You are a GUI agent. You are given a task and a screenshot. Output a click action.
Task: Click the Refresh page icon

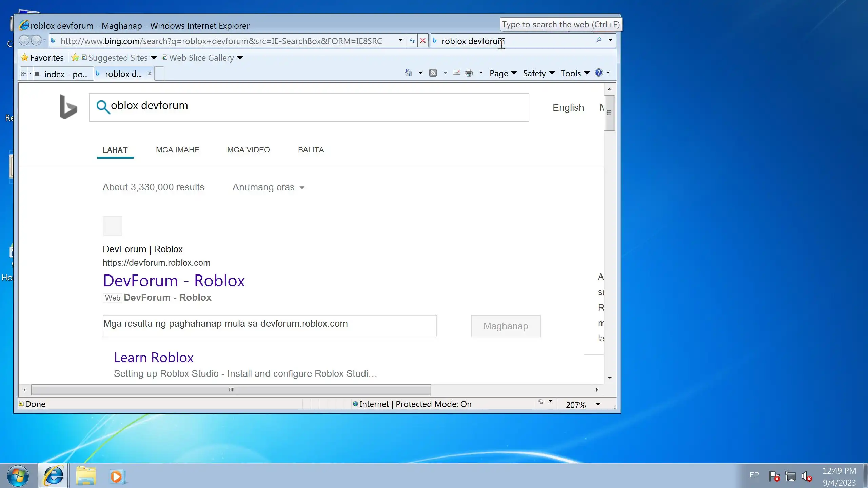[412, 41]
